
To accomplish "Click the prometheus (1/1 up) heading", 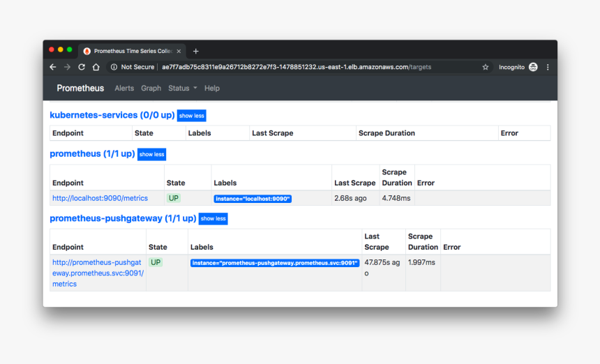I will (x=92, y=153).
